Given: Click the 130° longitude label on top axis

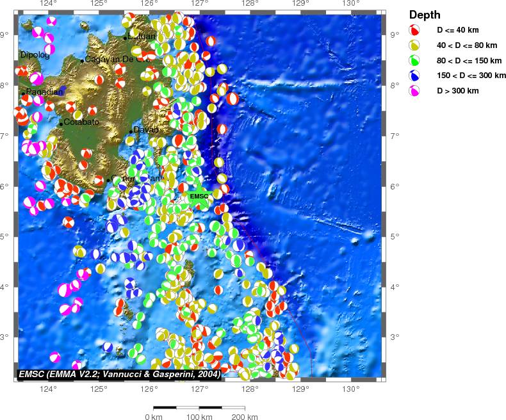Looking at the screenshot, I should tap(350, 4).
